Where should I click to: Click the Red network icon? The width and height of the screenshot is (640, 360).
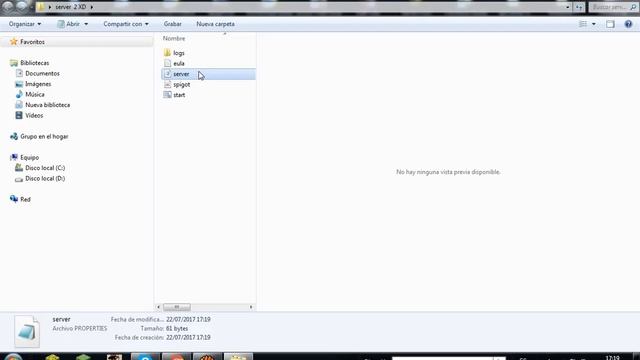14,199
